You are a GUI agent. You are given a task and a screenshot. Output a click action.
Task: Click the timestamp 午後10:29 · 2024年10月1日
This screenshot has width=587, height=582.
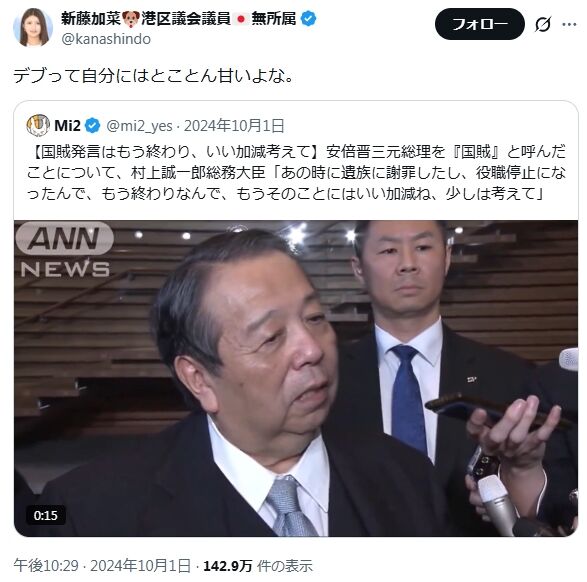[102, 566]
